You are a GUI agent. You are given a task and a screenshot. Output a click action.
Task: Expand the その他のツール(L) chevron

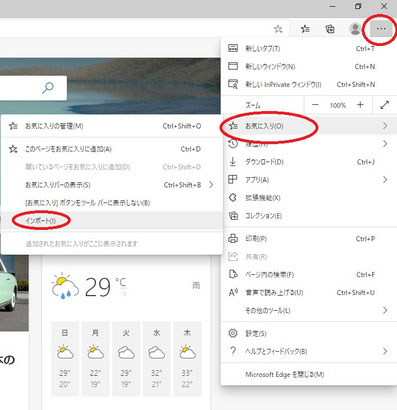coord(385,311)
